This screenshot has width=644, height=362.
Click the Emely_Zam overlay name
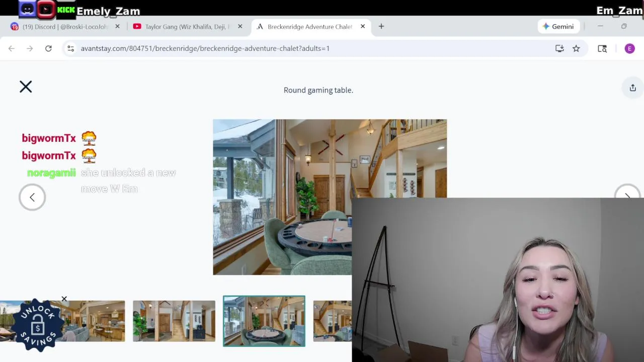click(x=108, y=11)
